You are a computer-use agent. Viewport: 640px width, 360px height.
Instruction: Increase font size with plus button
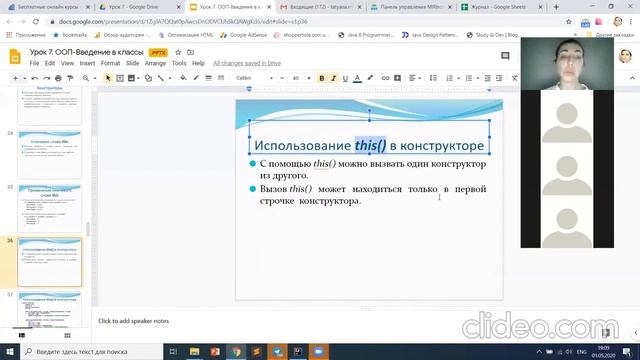[309, 78]
